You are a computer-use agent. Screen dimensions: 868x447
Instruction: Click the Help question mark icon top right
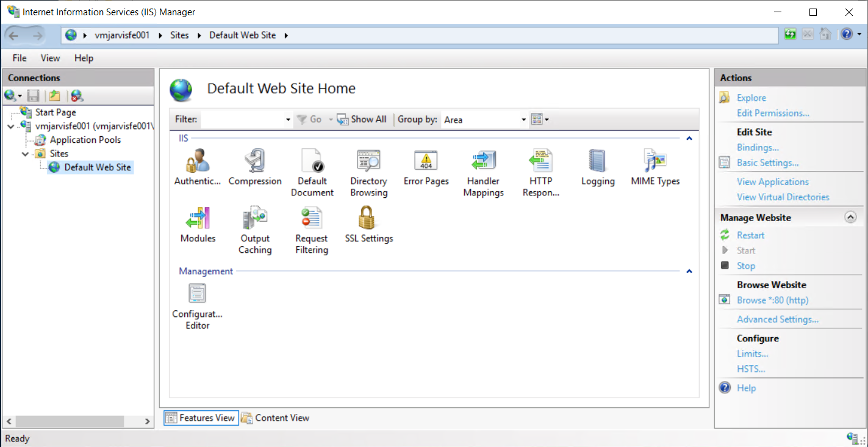(x=847, y=34)
